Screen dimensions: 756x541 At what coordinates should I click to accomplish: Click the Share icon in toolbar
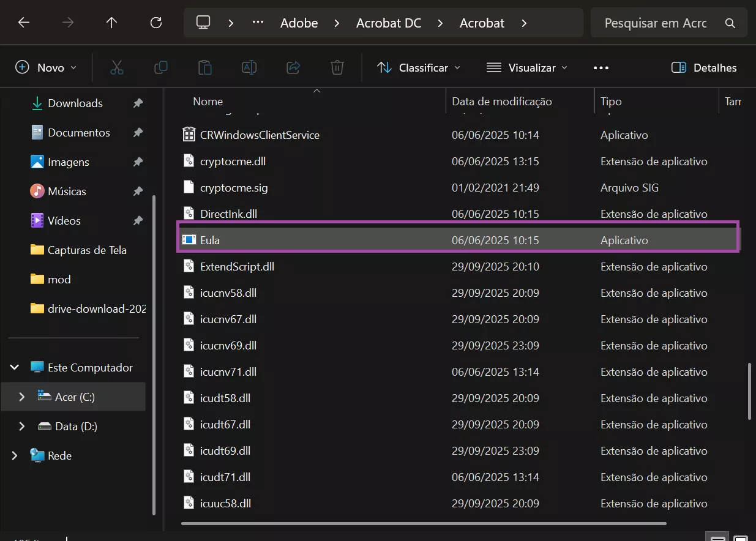(293, 68)
